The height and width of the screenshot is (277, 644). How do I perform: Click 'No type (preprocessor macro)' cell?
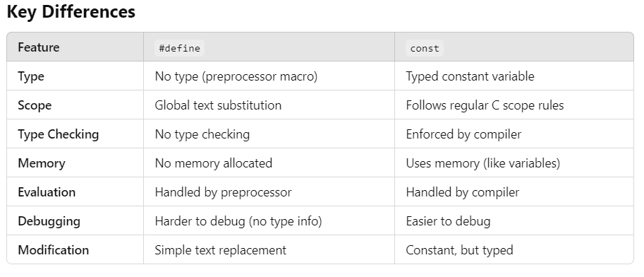click(x=236, y=76)
